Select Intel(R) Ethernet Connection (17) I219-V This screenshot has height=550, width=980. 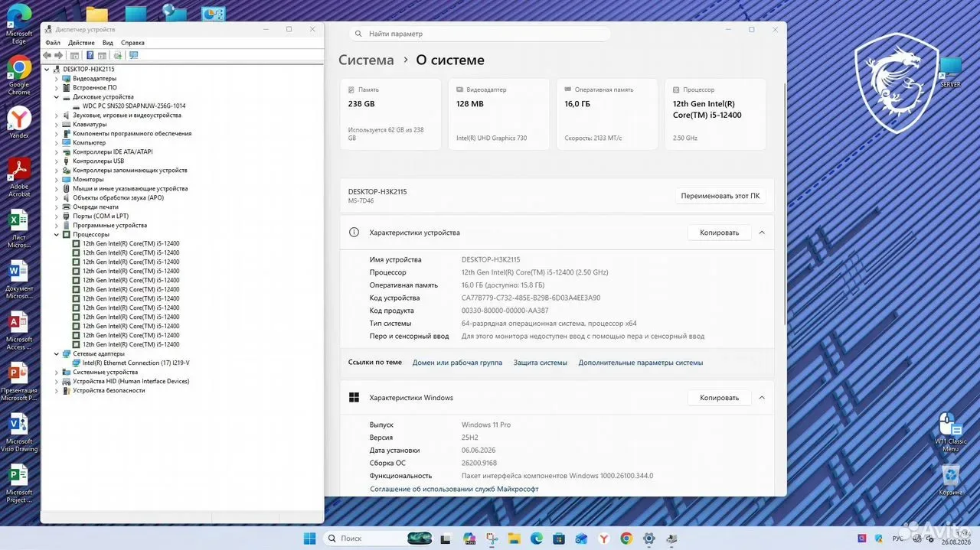tap(136, 363)
